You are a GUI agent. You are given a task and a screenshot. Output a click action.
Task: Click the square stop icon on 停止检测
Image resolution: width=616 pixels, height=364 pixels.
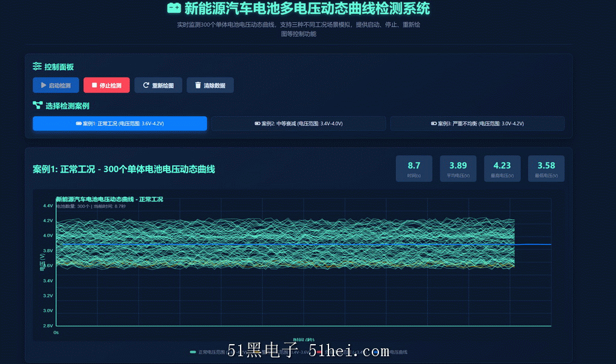coord(94,85)
